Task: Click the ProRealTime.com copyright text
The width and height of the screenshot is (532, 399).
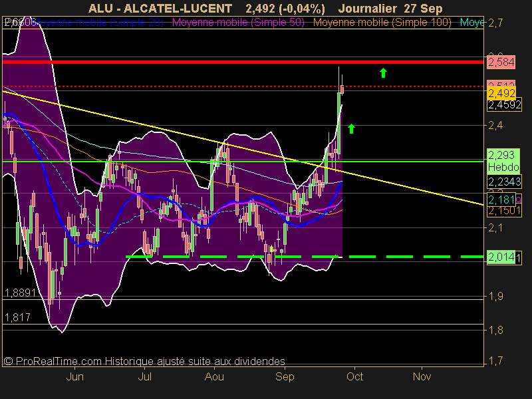Action: (144, 361)
